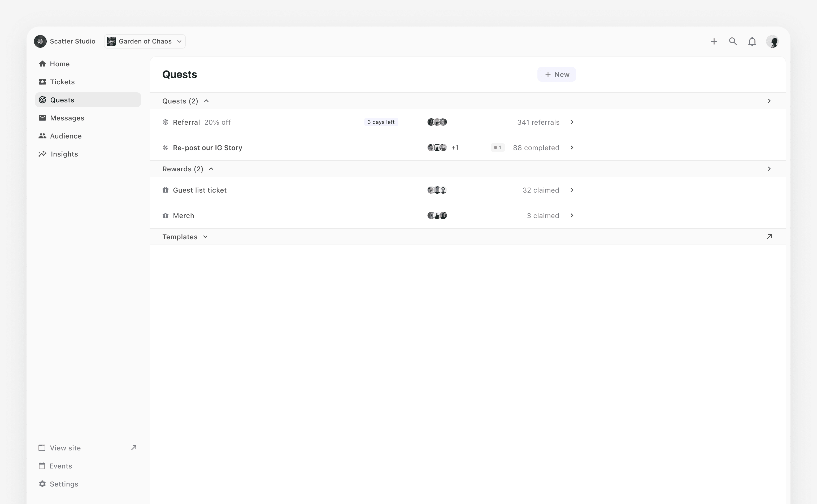Open the Referral quest row chevron
This screenshot has height=504, width=817.
click(572, 122)
